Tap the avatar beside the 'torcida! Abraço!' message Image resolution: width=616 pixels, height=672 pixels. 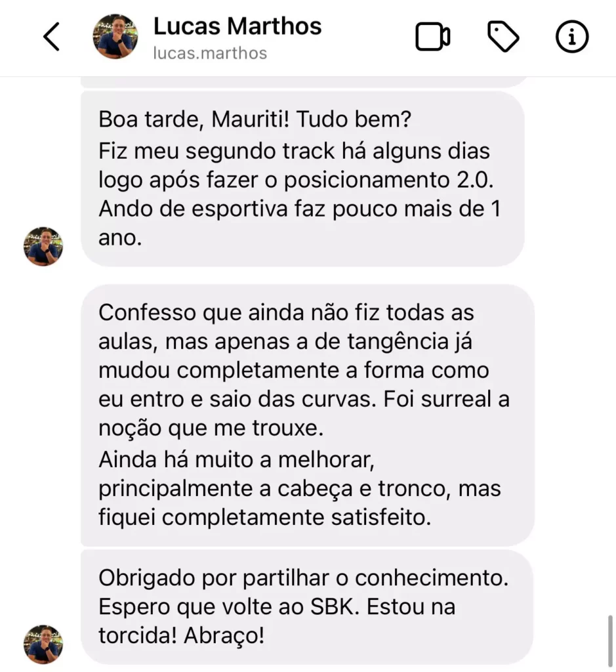pyautogui.click(x=43, y=644)
